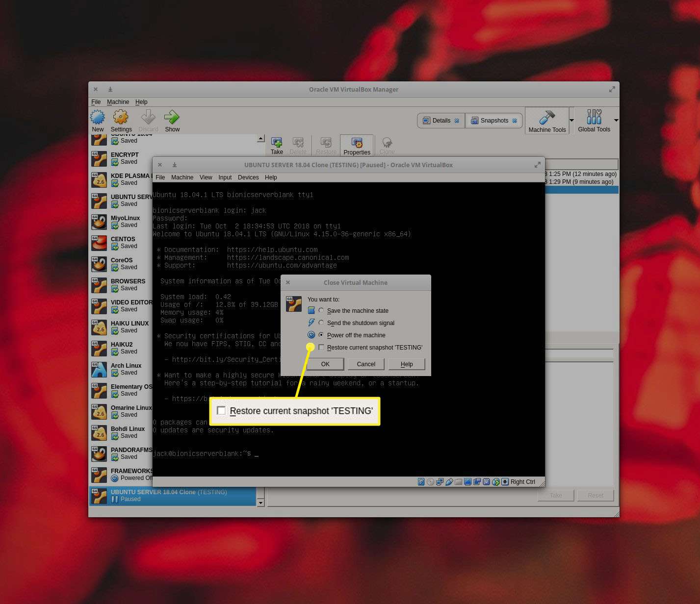This screenshot has width=700, height=604.
Task: Select the Global Tools icon
Action: (594, 117)
